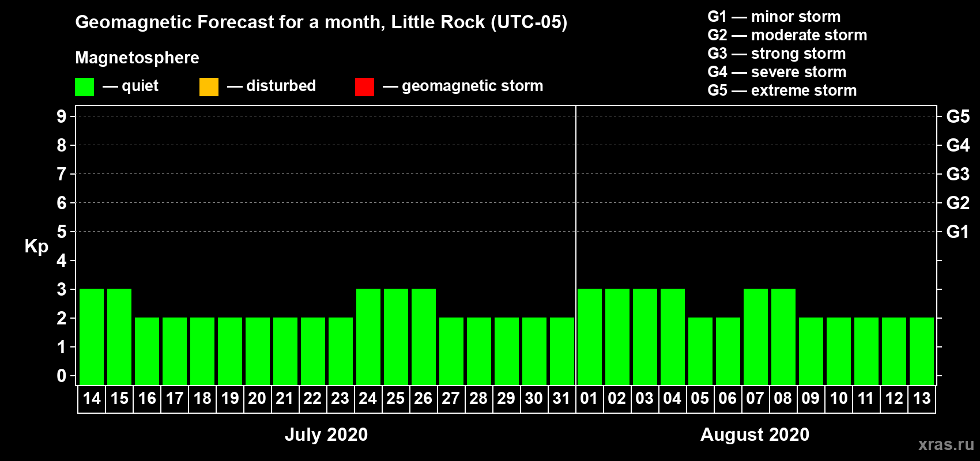Viewport: 980px width, 461px height.
Task: Click the bar for August 05
Action: coord(700,351)
